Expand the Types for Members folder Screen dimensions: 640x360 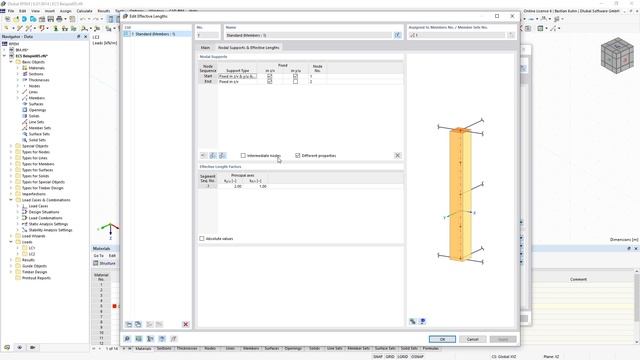(11, 164)
